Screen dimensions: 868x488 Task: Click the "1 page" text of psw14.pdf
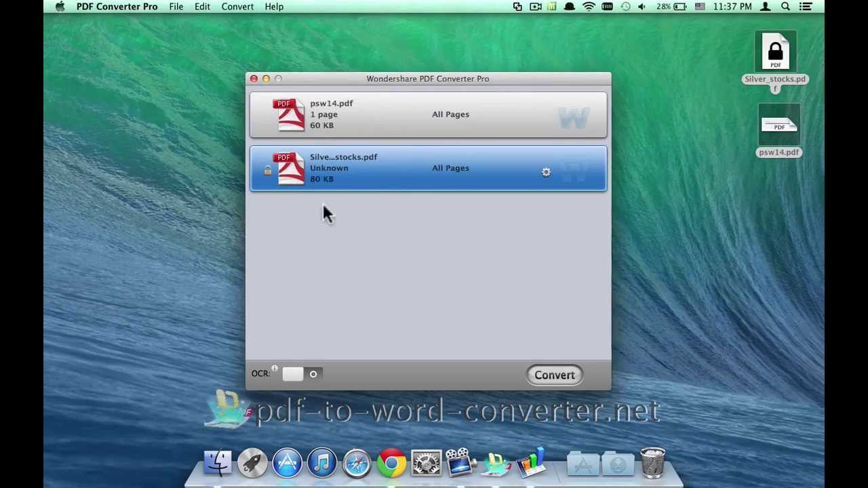[x=323, y=115]
